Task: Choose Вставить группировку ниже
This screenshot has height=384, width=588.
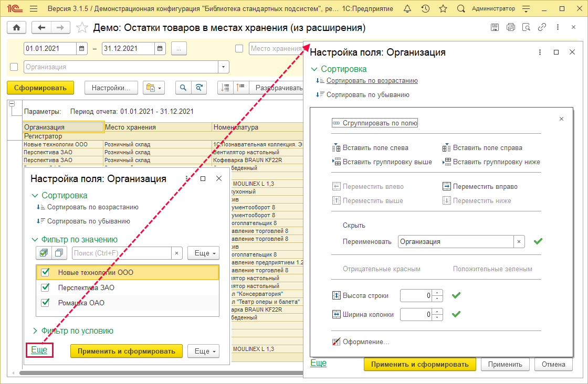Action: pos(491,162)
